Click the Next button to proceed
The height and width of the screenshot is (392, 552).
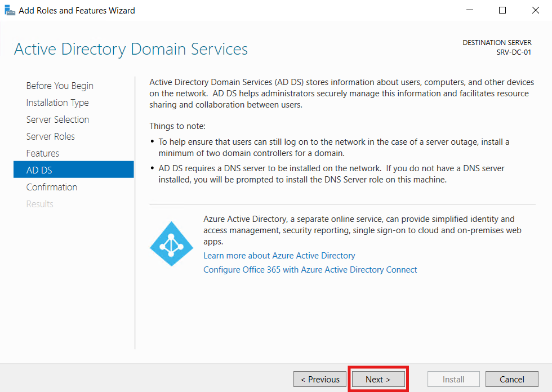pyautogui.click(x=378, y=378)
